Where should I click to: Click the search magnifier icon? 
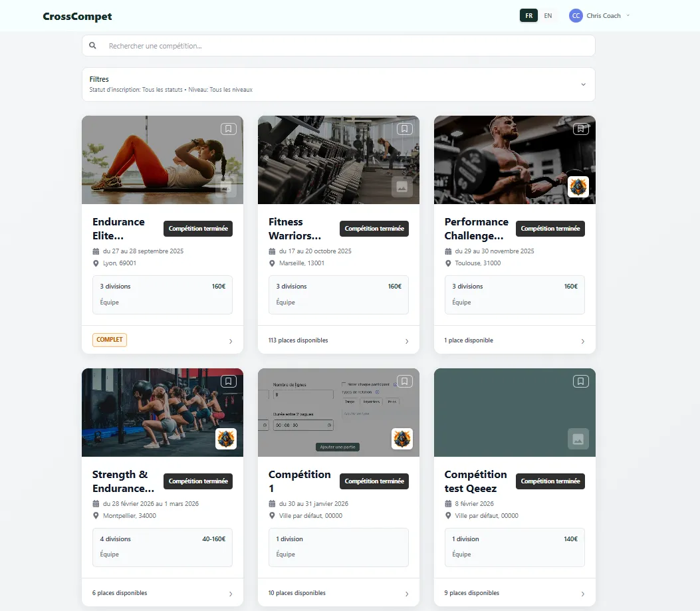click(x=92, y=45)
